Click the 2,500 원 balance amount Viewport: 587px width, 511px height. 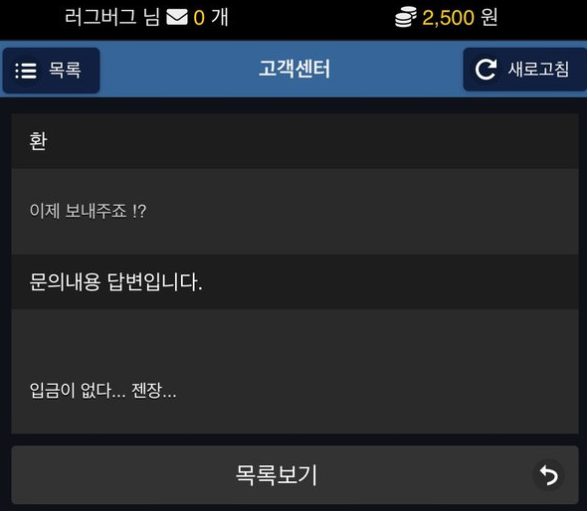(460, 17)
